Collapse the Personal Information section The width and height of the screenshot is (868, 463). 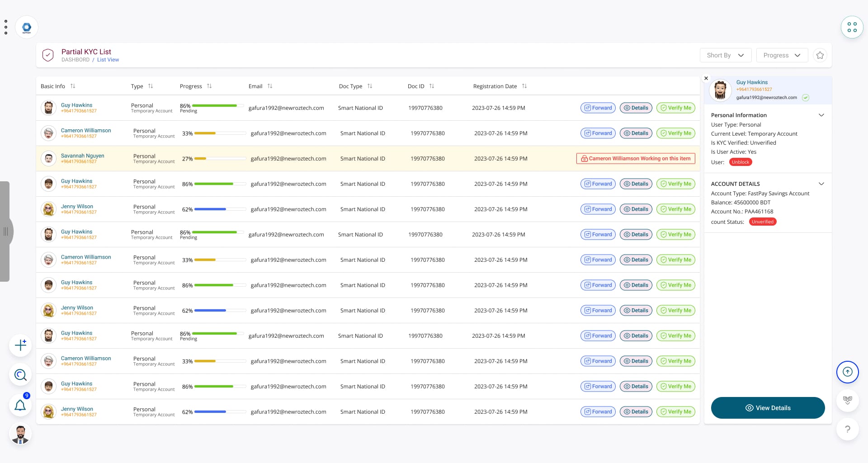coord(821,115)
